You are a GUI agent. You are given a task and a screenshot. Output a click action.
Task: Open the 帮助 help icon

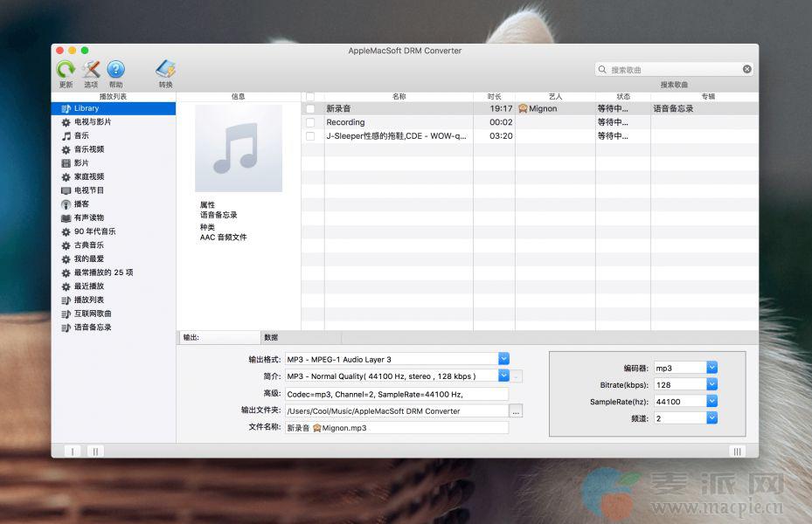[x=115, y=70]
